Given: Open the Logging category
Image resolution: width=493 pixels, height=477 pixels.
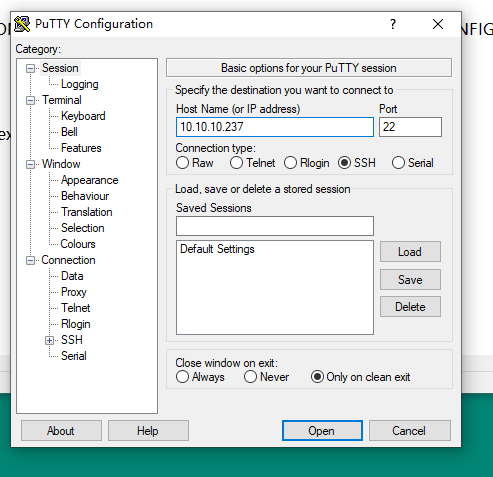Looking at the screenshot, I should (x=80, y=84).
